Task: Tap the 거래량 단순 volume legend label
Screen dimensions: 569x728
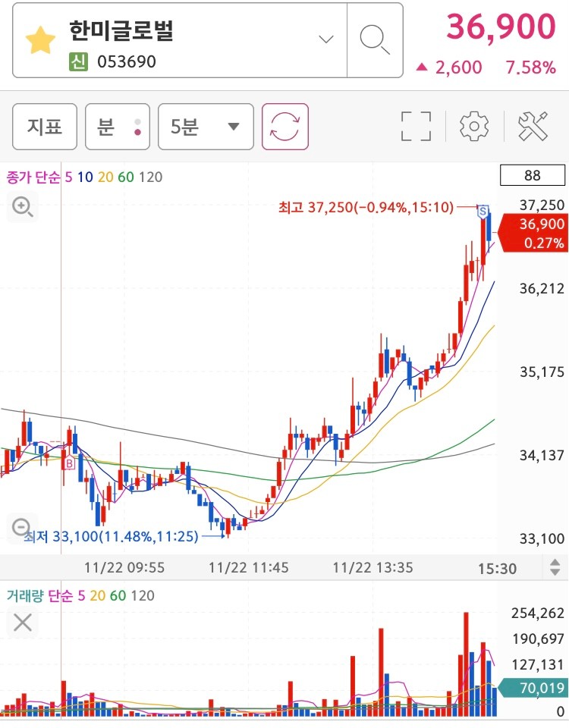Action: 39,595
